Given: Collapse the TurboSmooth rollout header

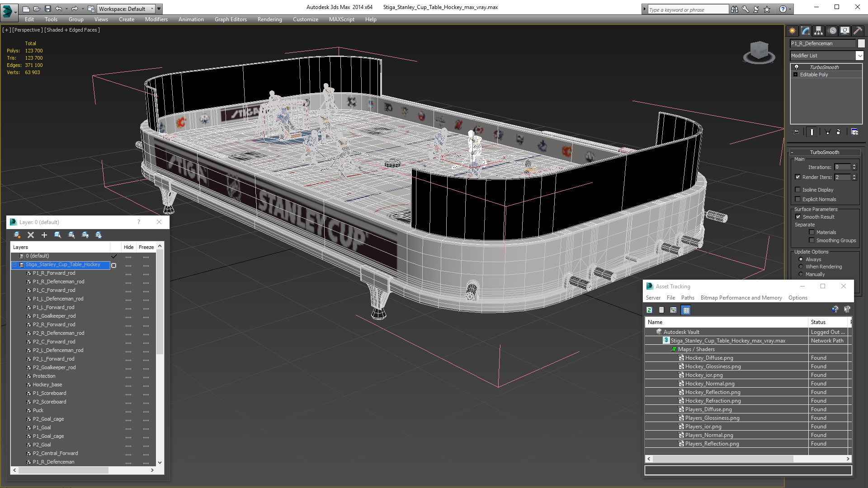Looking at the screenshot, I should click(824, 152).
